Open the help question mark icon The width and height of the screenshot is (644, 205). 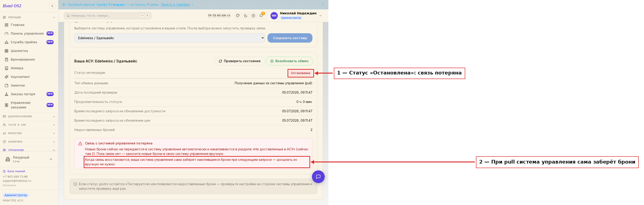tap(253, 16)
